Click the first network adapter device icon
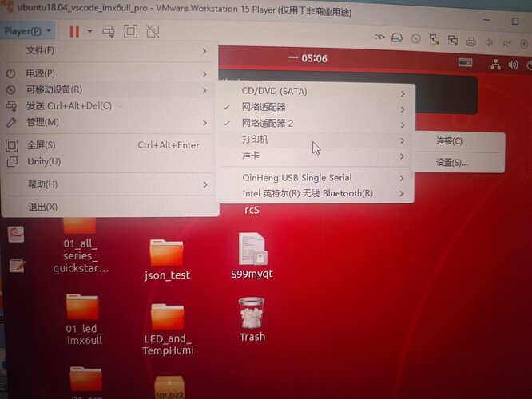This screenshot has height=399, width=532. (435, 40)
